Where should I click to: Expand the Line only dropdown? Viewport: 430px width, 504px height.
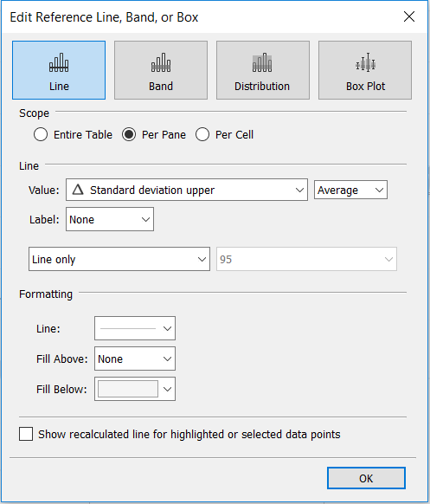tap(119, 259)
